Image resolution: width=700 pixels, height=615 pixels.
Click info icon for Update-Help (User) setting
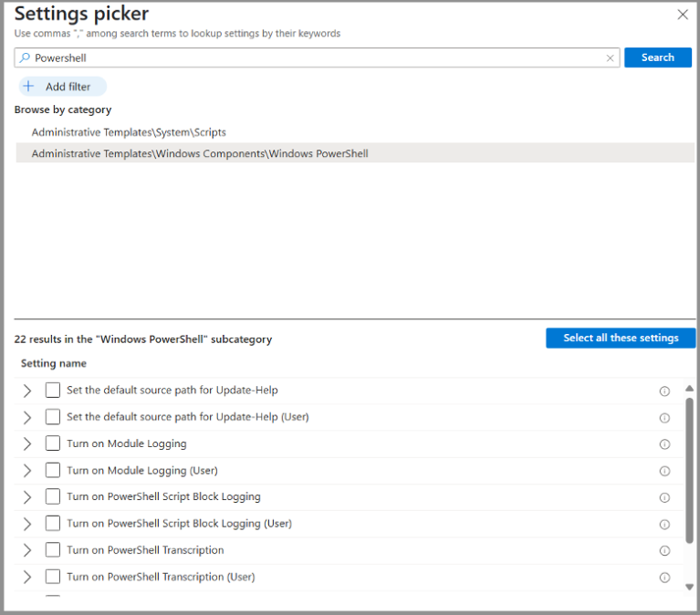(x=664, y=418)
